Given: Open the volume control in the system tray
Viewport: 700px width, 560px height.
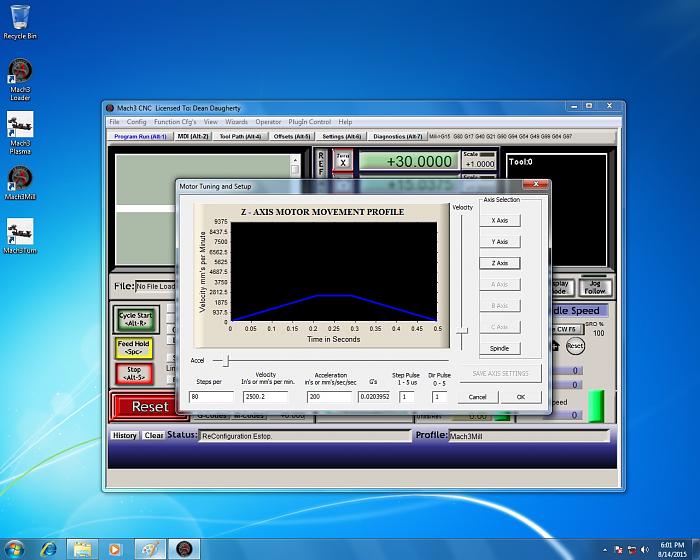Looking at the screenshot, I should 645,550.
